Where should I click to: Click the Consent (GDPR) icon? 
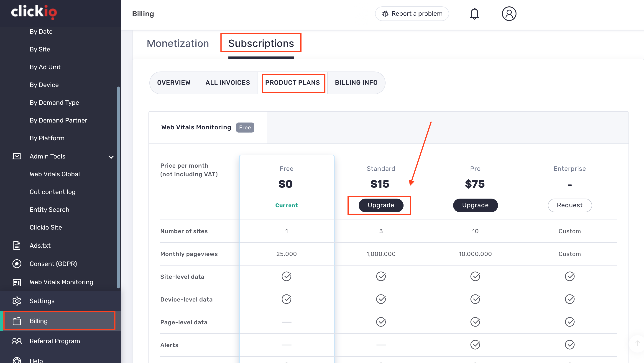pos(17,264)
